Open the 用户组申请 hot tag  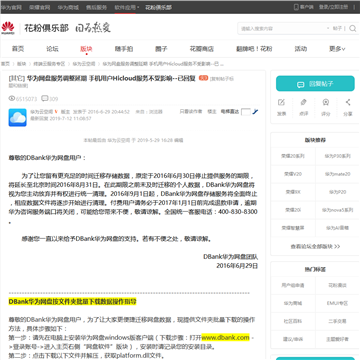tap(293, 285)
